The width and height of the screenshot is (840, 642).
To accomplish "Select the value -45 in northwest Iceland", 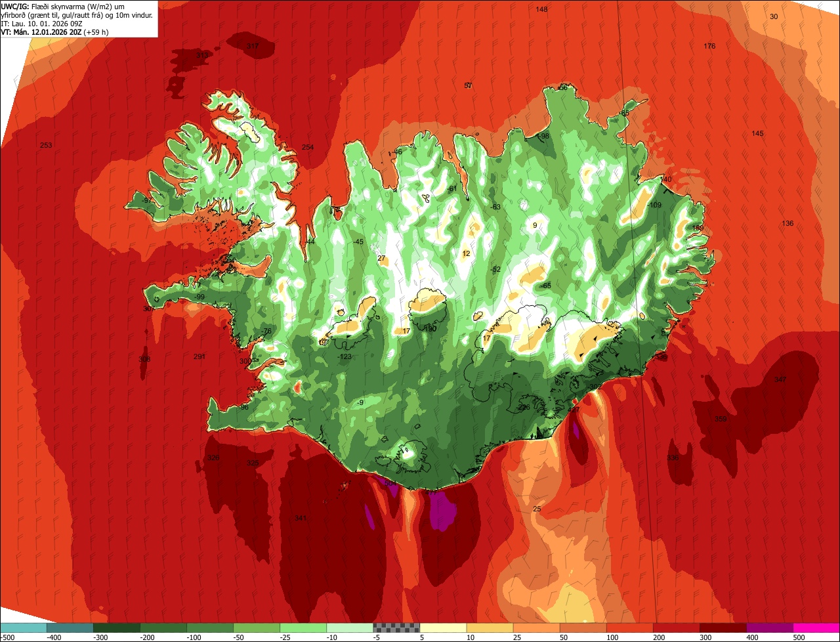I will [x=358, y=242].
